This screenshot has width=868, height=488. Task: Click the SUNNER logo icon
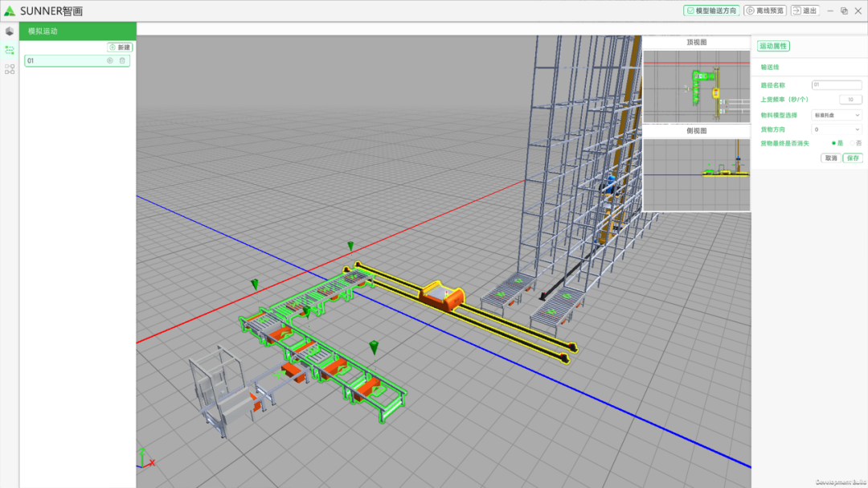[x=10, y=11]
